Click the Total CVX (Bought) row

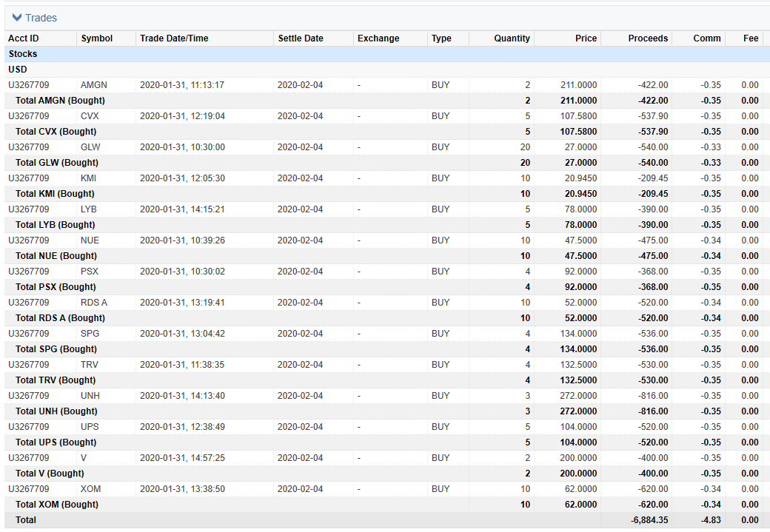coord(387,132)
